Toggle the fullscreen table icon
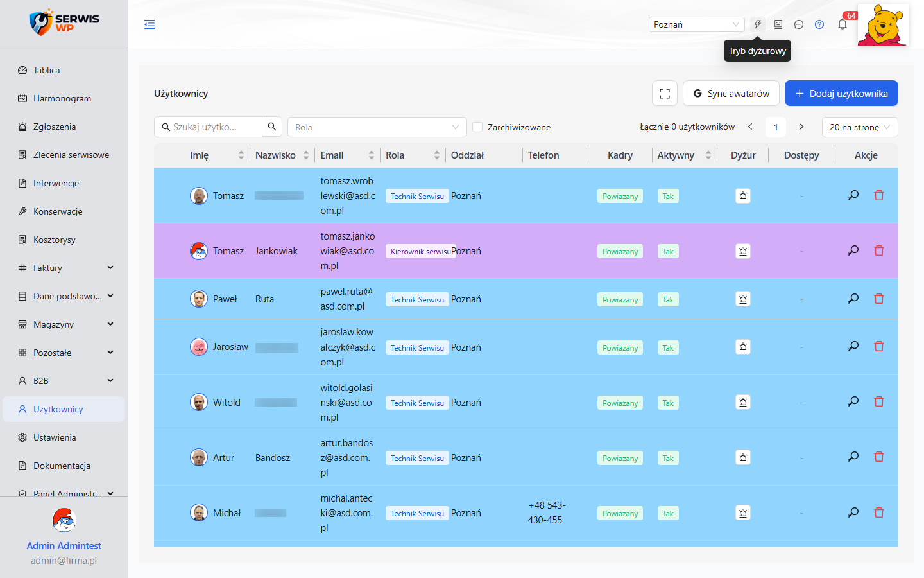 665,93
